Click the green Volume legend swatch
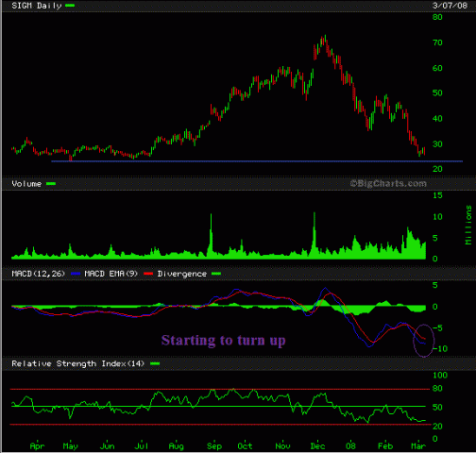476x453 pixels. pos(51,184)
